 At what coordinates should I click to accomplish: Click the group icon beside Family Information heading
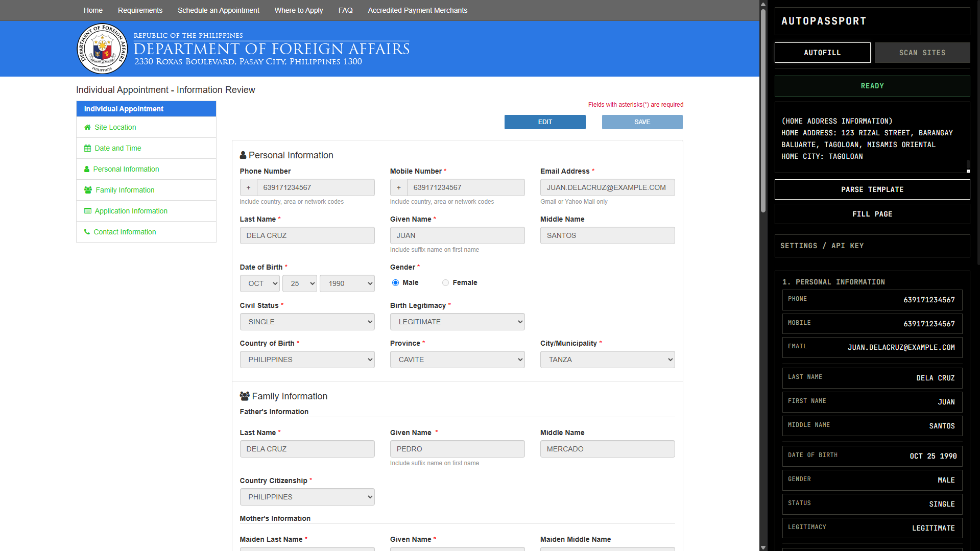(x=245, y=396)
